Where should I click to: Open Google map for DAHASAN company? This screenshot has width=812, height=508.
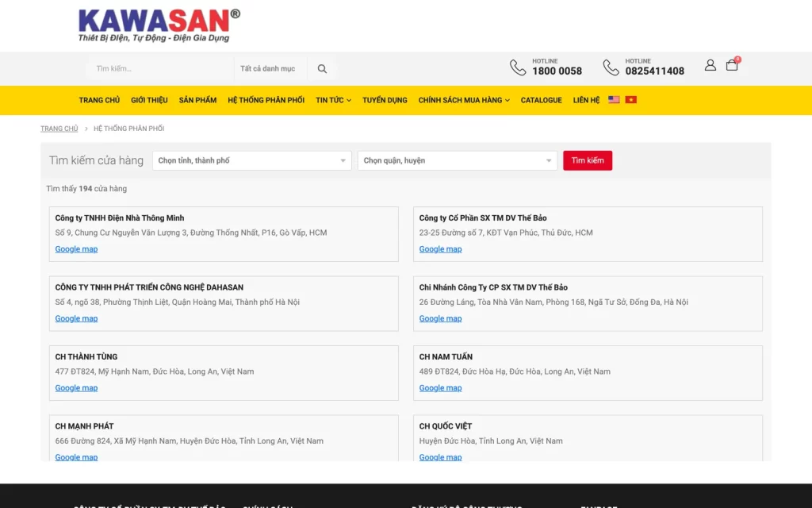click(x=76, y=319)
